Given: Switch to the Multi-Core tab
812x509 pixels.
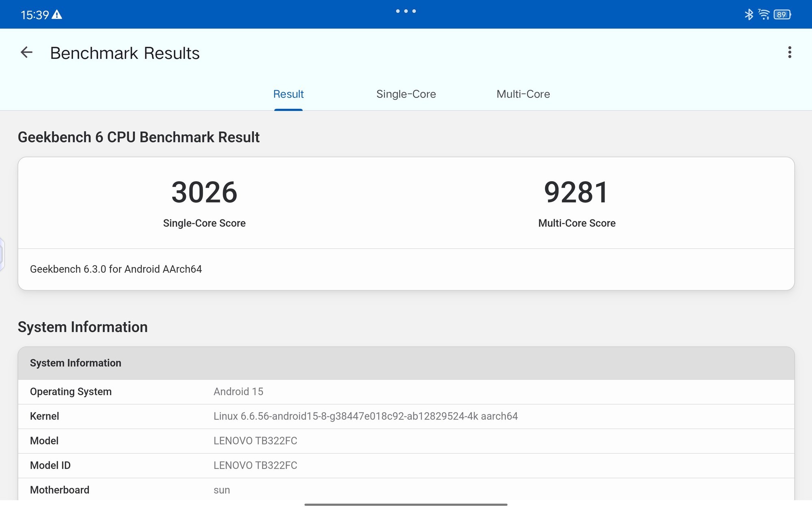Looking at the screenshot, I should [x=523, y=94].
